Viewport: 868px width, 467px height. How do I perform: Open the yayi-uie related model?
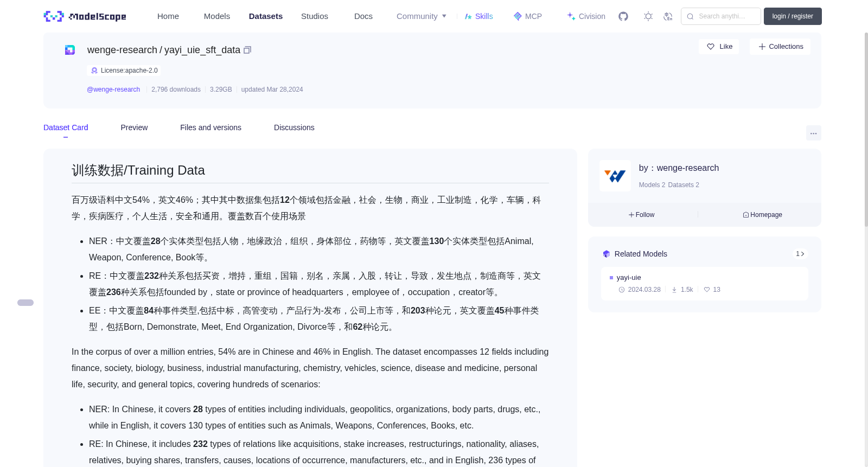(704, 283)
